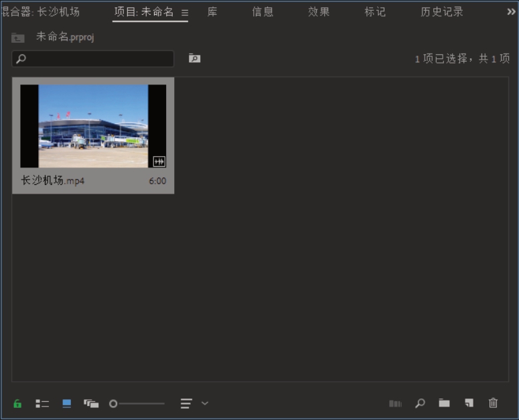Switch to the 信息 tab
519x420 pixels.
[x=263, y=12]
